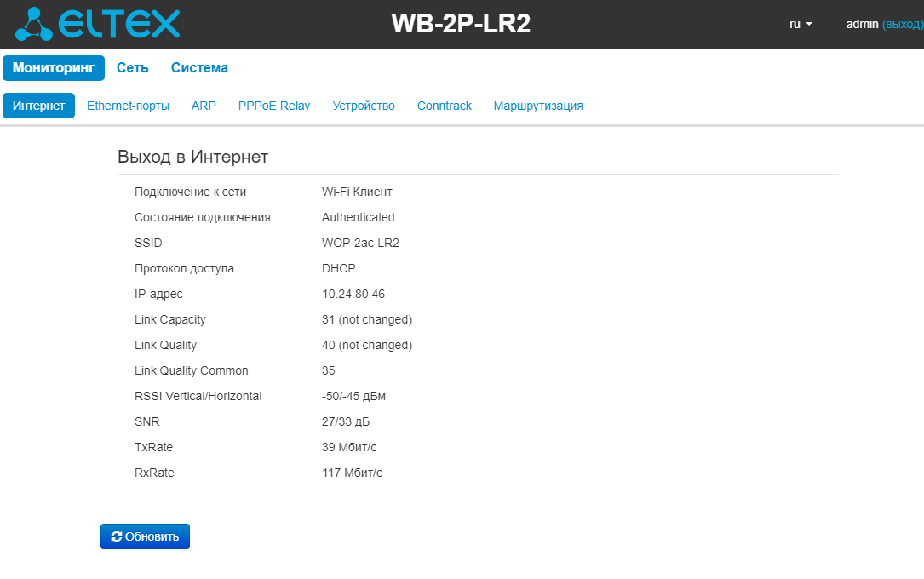Click the WB-2P-LR2 device title
This screenshot has width=924, height=579.
(461, 24)
